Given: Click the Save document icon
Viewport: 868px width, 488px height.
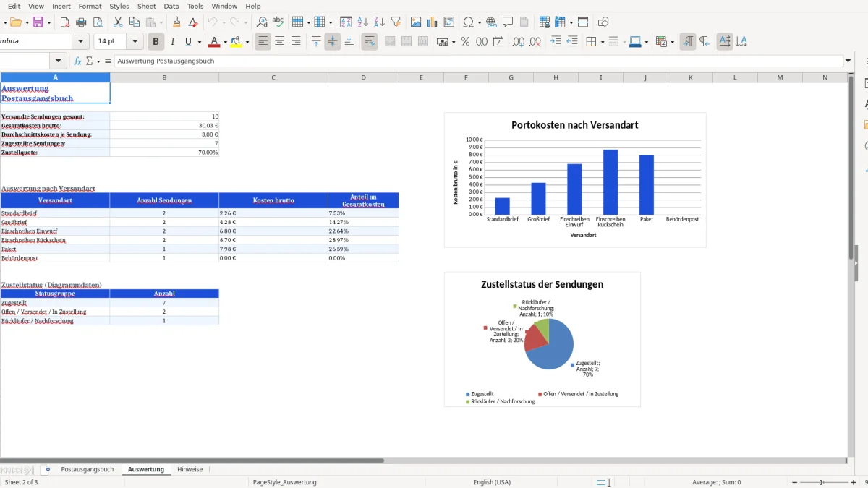Looking at the screenshot, I should (x=38, y=22).
